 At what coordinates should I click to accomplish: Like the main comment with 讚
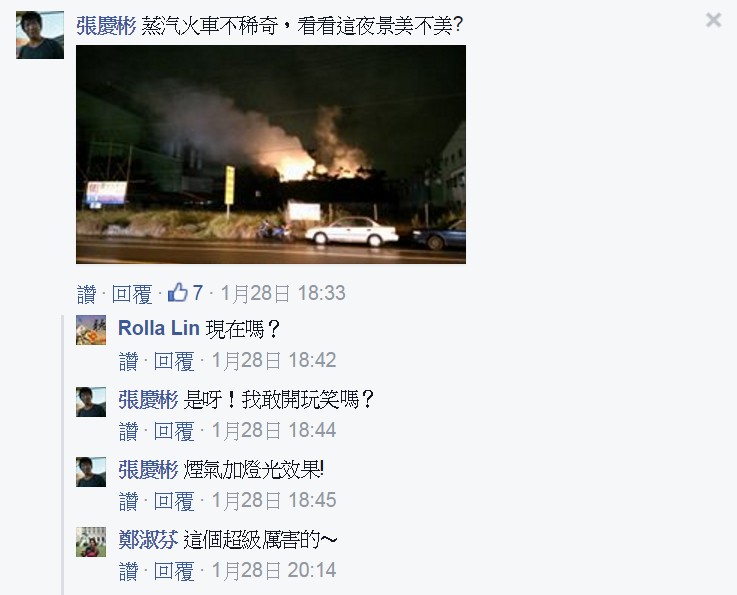[x=86, y=294]
